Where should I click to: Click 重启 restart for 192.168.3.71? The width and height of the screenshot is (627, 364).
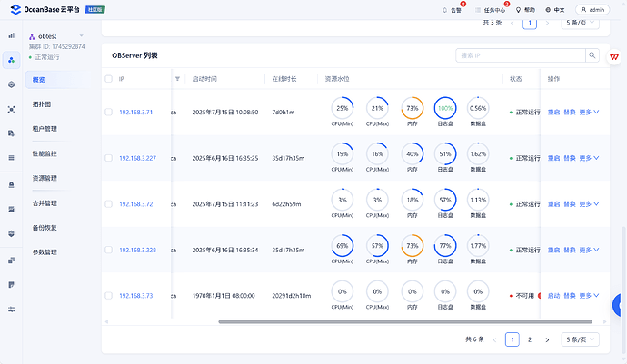coord(553,113)
